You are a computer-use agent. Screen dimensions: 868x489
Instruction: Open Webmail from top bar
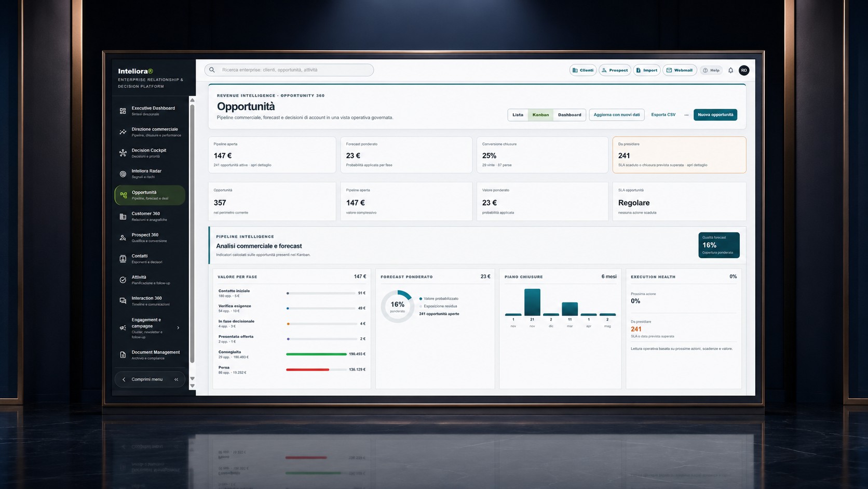click(x=680, y=70)
